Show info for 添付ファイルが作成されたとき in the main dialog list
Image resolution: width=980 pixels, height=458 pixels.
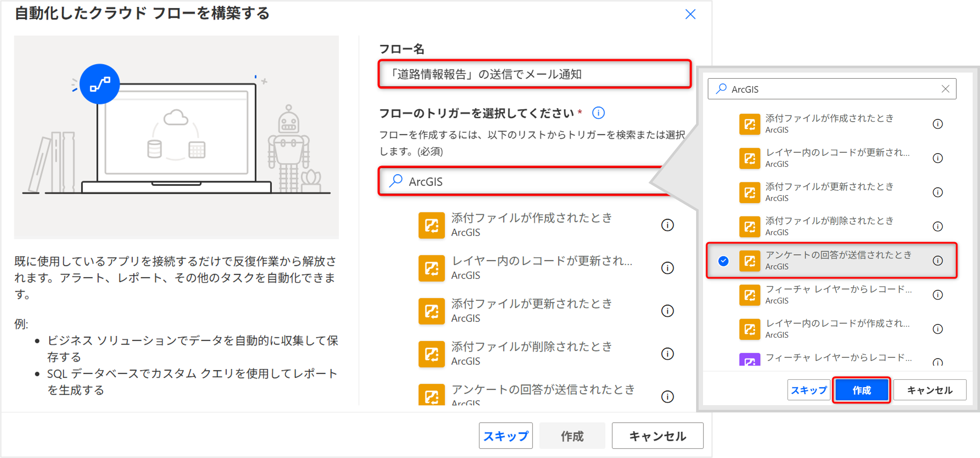[x=667, y=225]
